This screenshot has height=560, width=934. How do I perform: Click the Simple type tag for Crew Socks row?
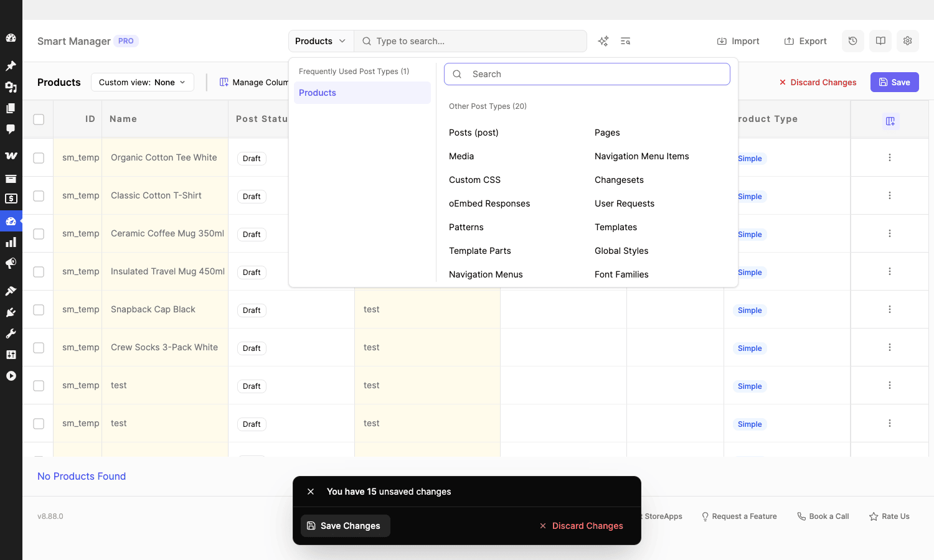coord(750,348)
